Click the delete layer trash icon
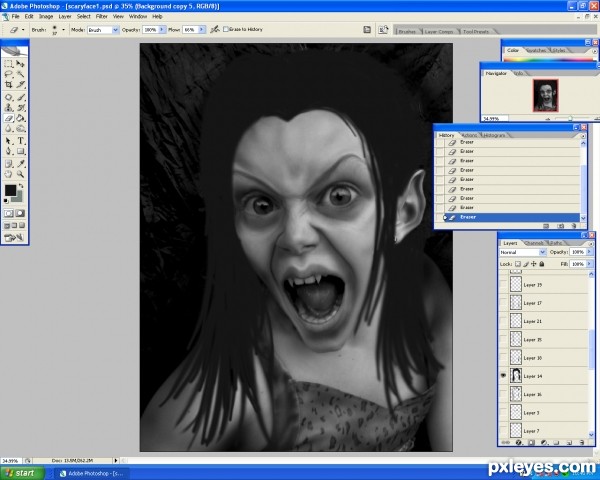600x480 pixels. coord(582,442)
